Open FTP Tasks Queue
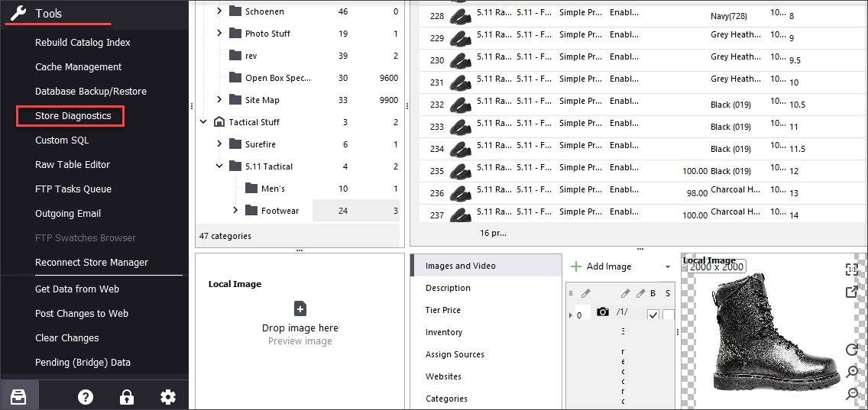Viewport: 868px width, 410px height. 73,189
